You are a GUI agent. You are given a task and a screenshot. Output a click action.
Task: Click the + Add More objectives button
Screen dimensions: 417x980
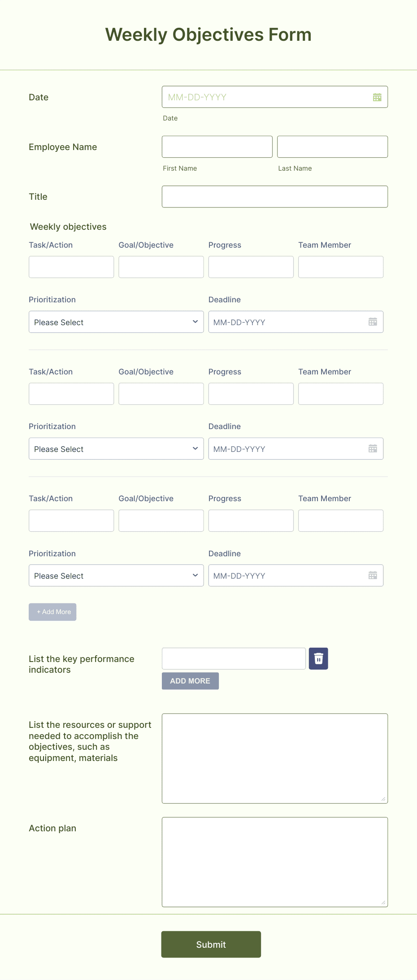[52, 611]
